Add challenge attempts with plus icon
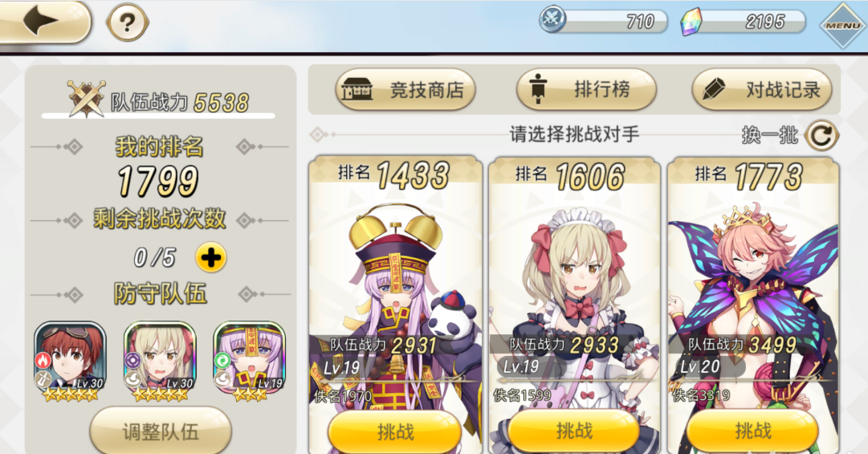868x454 pixels. click(210, 257)
